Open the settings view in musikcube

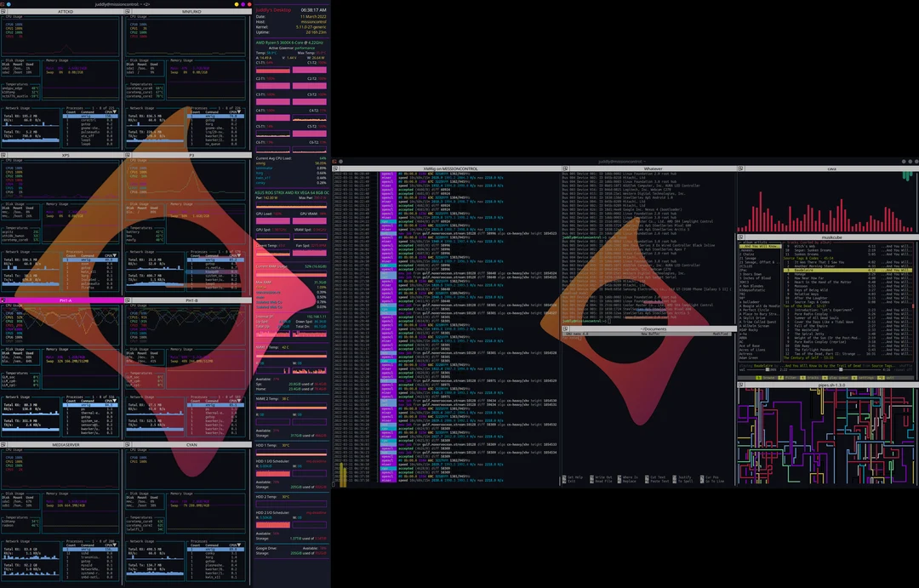tap(867, 377)
